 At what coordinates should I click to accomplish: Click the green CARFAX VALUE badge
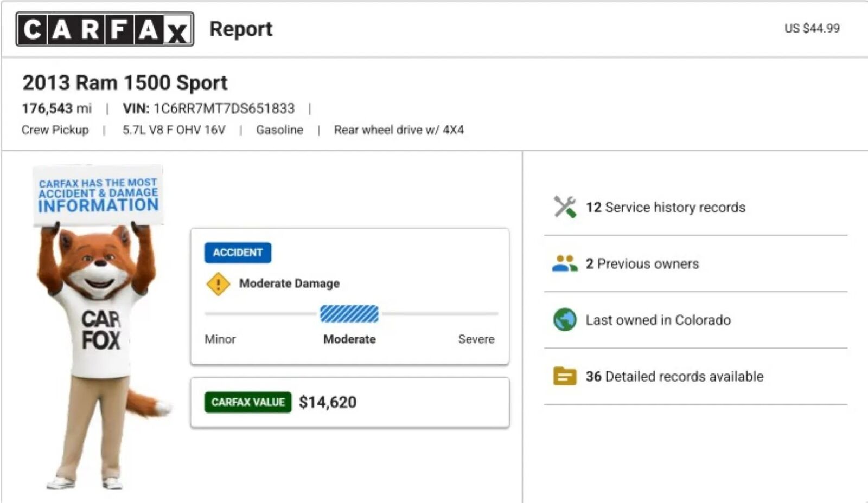point(248,402)
